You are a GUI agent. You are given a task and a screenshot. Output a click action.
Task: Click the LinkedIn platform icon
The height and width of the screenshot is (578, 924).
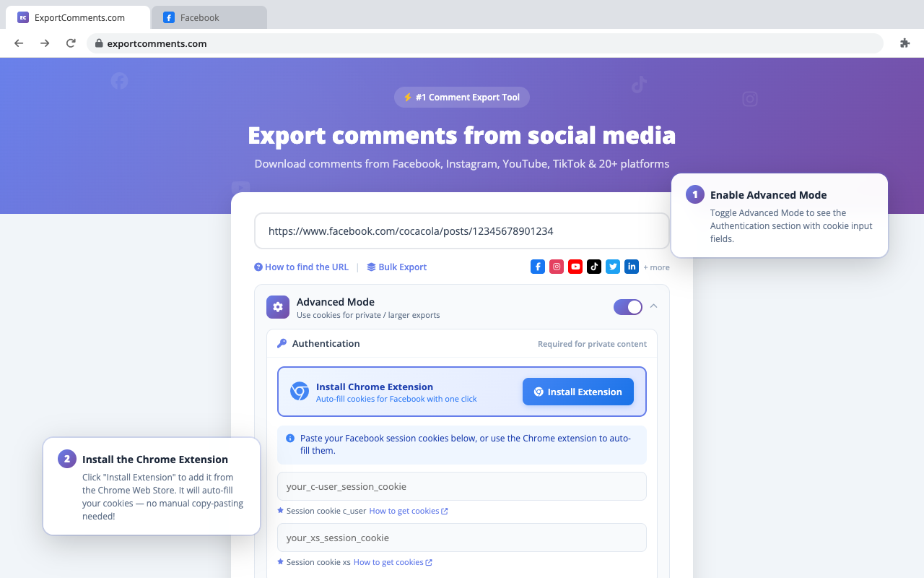click(632, 267)
